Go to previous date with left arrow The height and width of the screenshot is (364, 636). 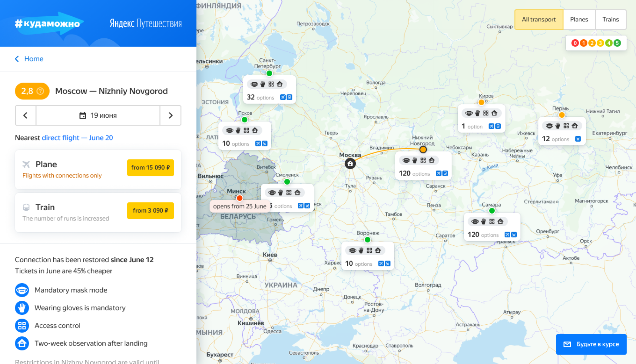(x=25, y=115)
